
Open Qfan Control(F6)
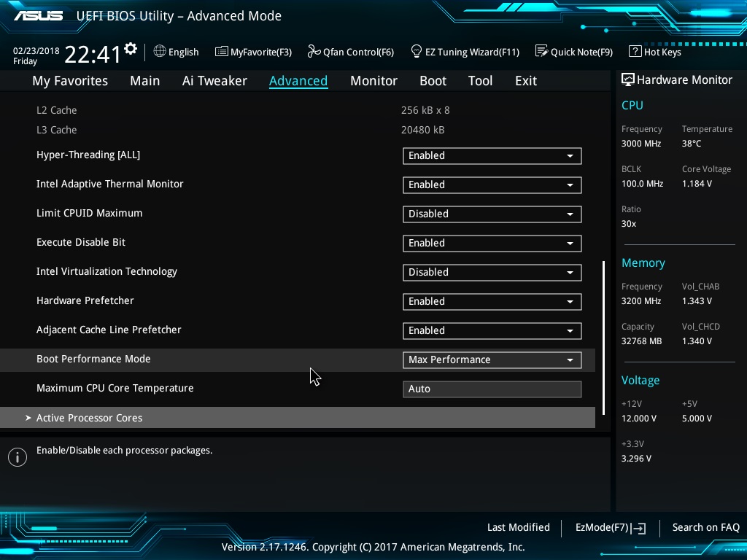point(351,52)
